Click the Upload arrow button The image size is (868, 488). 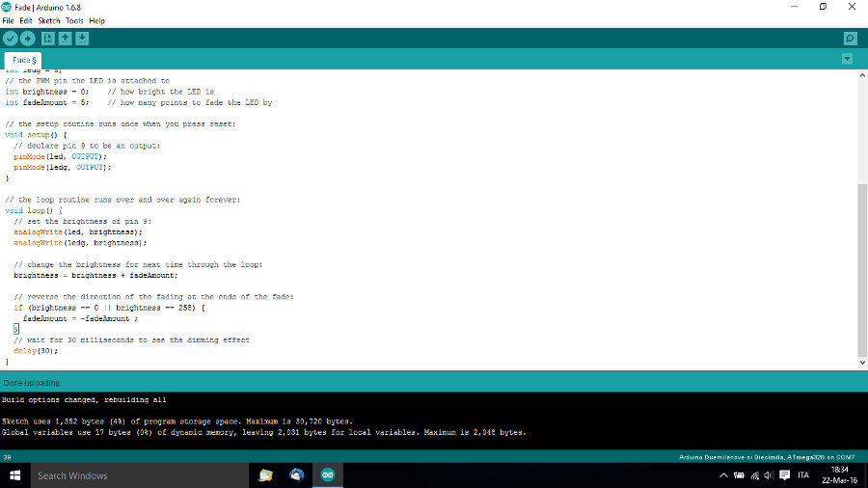pos(27,39)
